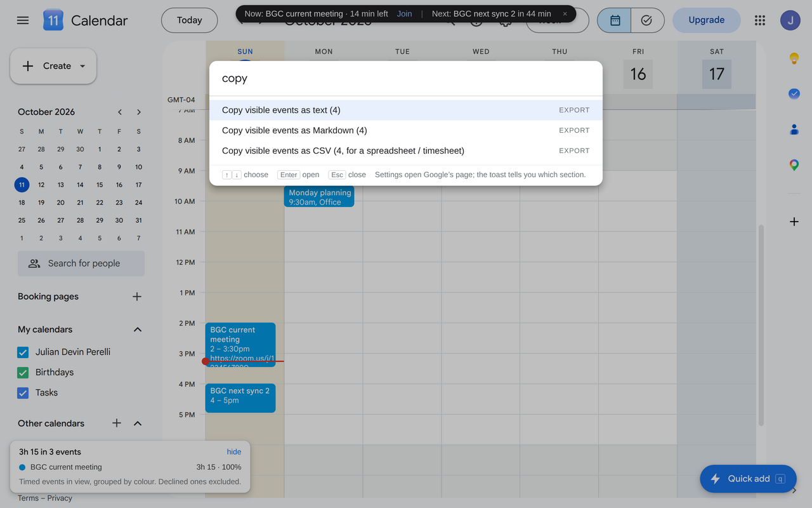Open the BGC next sync 2 event

coord(240,398)
